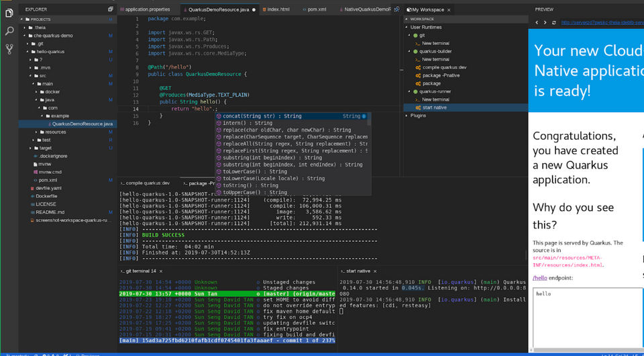Click the compile quarkus:dev command icon
The height and width of the screenshot is (356, 644).
[x=418, y=67]
